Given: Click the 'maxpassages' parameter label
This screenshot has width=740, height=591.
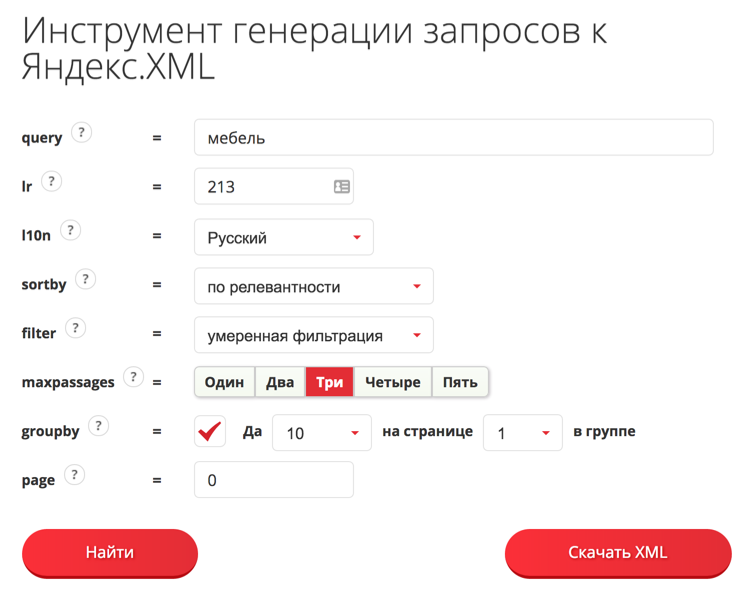Looking at the screenshot, I should (x=68, y=382).
